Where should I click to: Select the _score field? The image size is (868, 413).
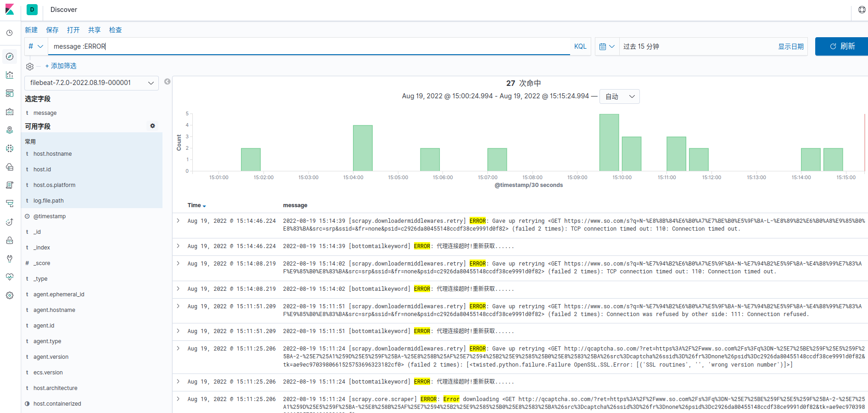coord(42,263)
